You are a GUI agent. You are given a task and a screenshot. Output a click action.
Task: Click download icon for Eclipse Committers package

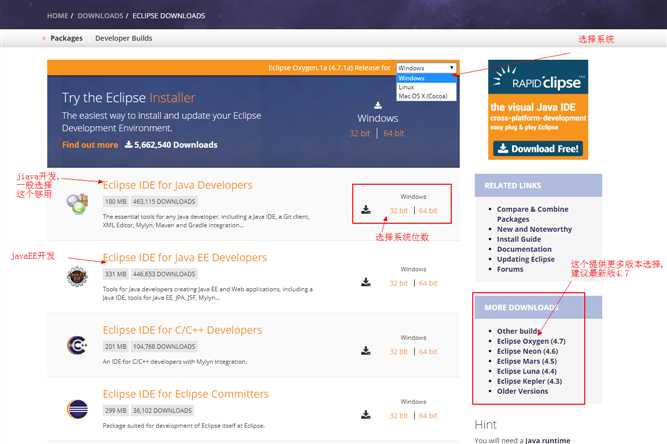click(x=366, y=415)
